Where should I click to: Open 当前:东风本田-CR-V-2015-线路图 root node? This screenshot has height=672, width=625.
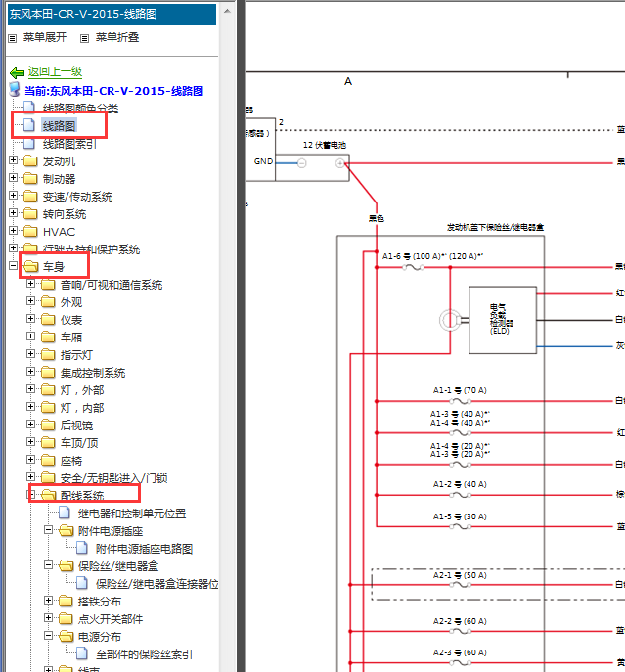[114, 91]
